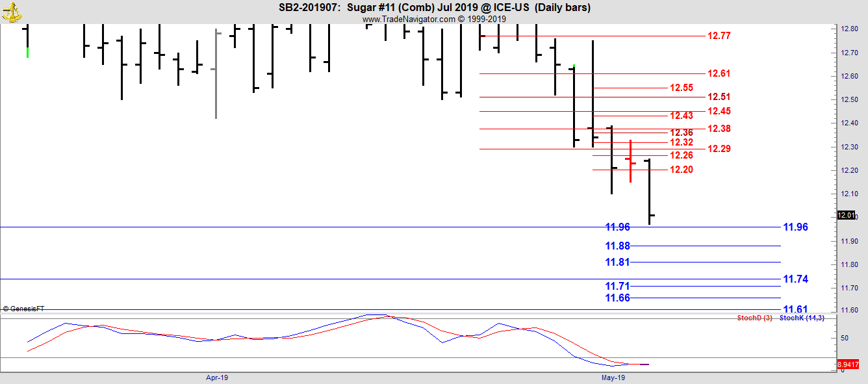Click the gray daily price bar
868x384 pixels.
click(x=216, y=71)
